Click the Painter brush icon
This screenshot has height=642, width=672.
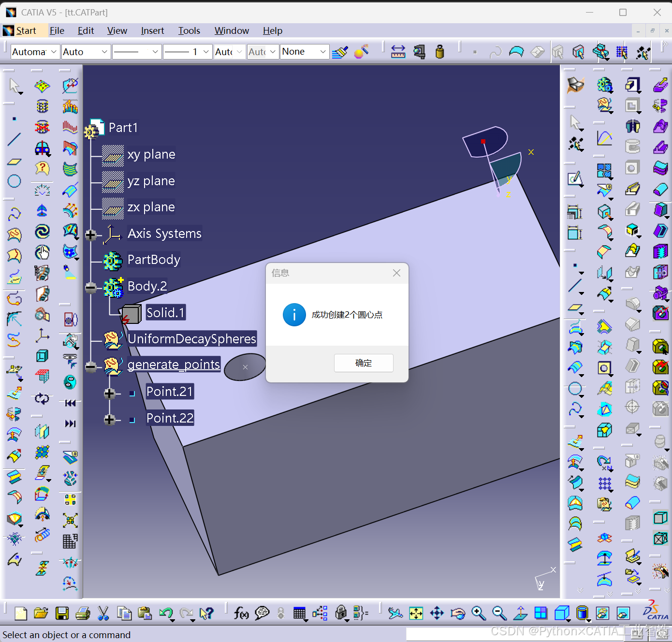click(x=340, y=51)
